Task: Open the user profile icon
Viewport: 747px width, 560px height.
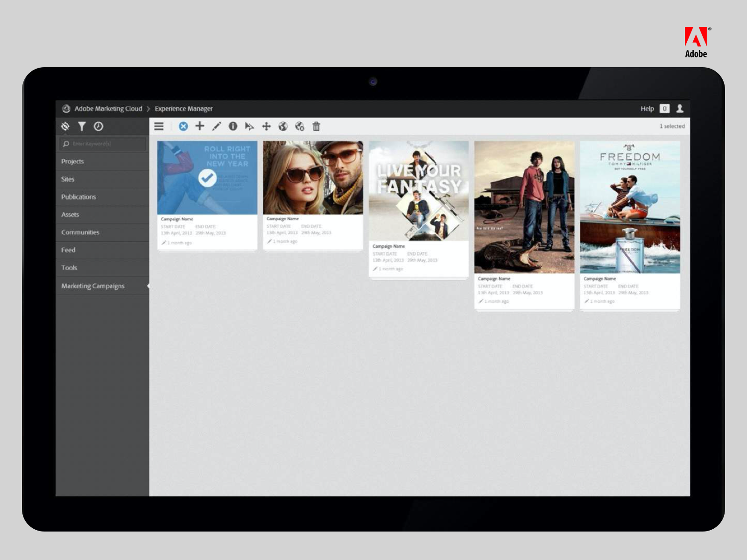Action: tap(680, 108)
